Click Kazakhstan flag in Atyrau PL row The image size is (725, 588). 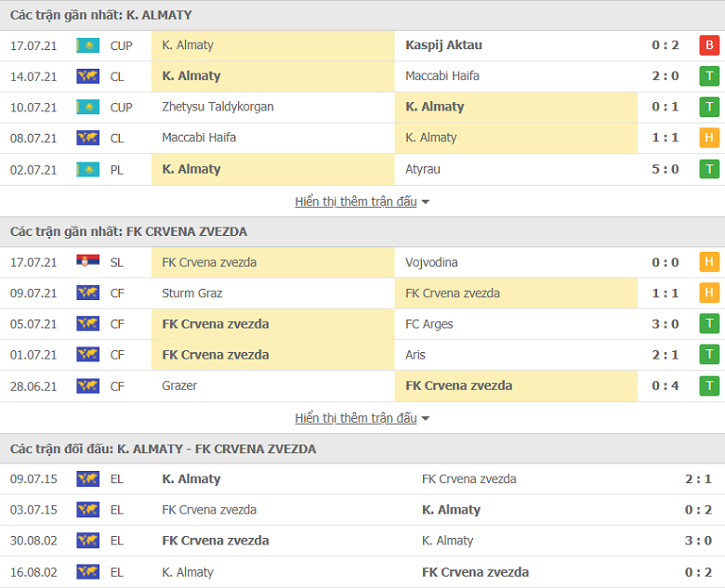pyautogui.click(x=88, y=169)
